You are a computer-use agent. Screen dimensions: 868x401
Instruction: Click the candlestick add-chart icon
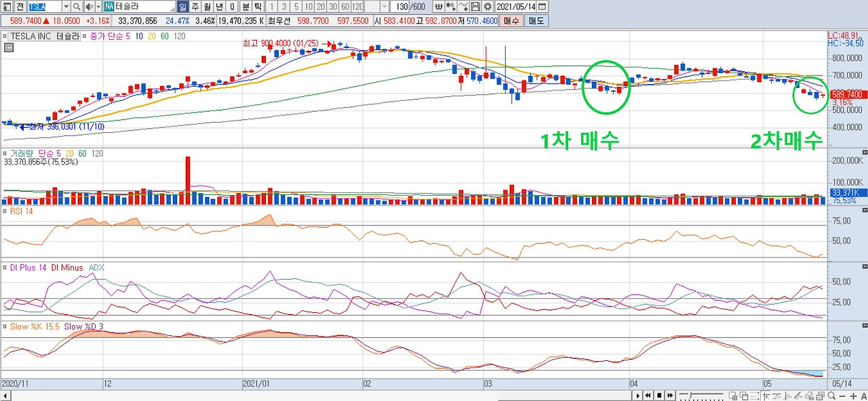pos(451,7)
